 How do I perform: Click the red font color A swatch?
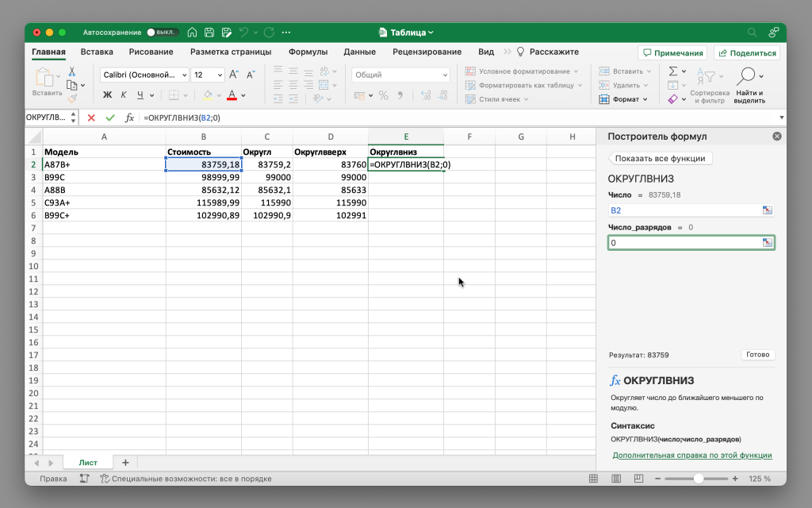(232, 95)
